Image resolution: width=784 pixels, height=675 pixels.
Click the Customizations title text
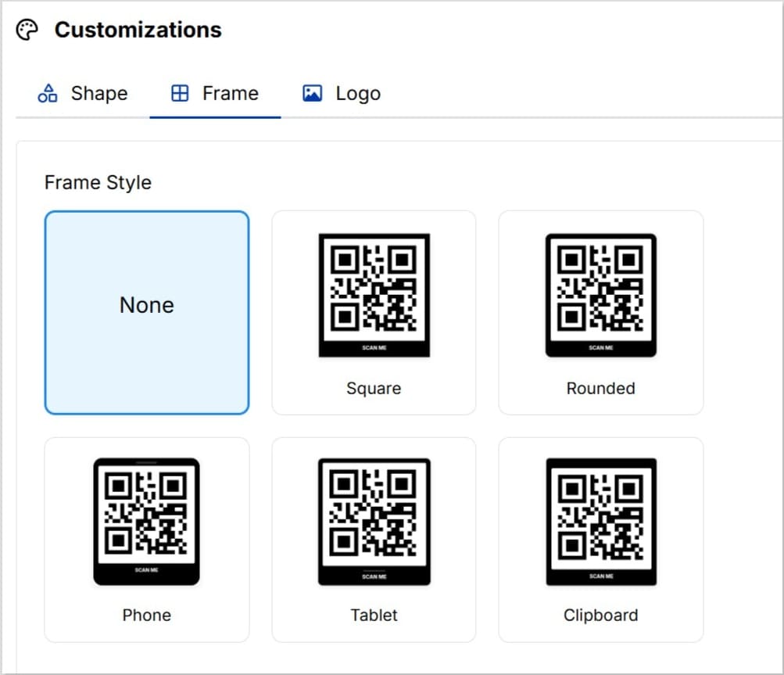[x=138, y=30]
